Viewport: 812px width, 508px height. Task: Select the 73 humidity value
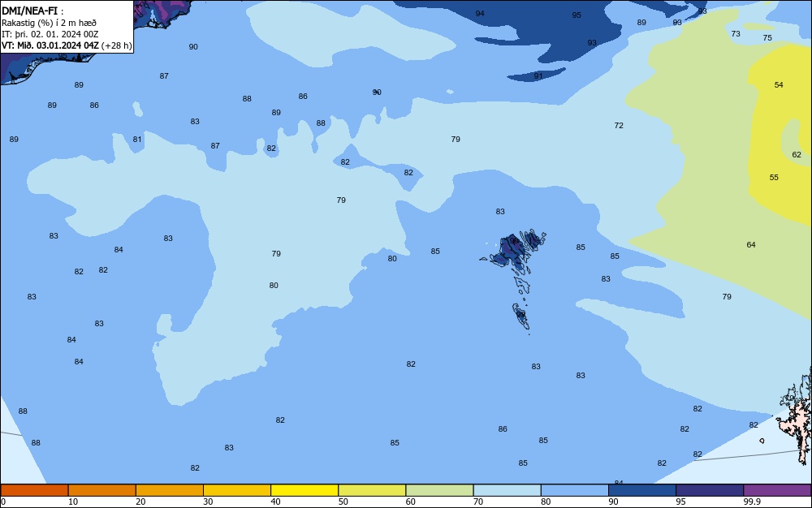(x=736, y=33)
